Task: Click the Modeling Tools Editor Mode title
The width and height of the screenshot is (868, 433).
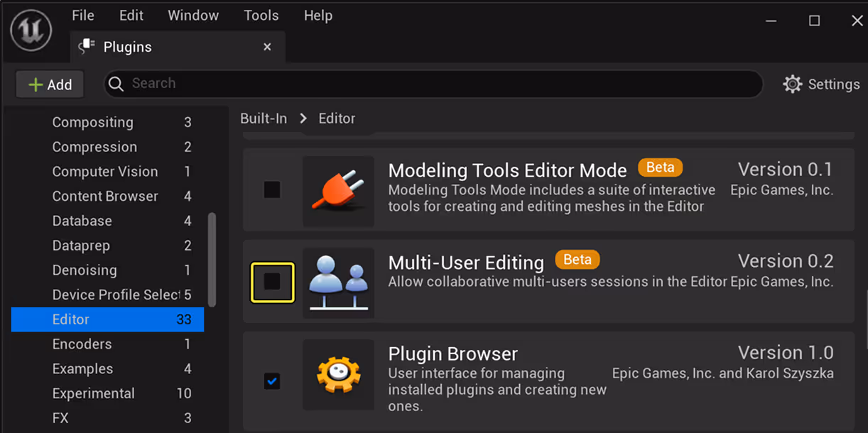Action: 507,170
